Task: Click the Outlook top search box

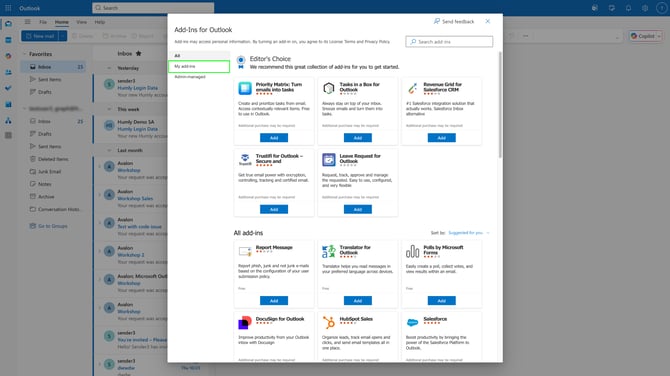Action: pyautogui.click(x=153, y=8)
